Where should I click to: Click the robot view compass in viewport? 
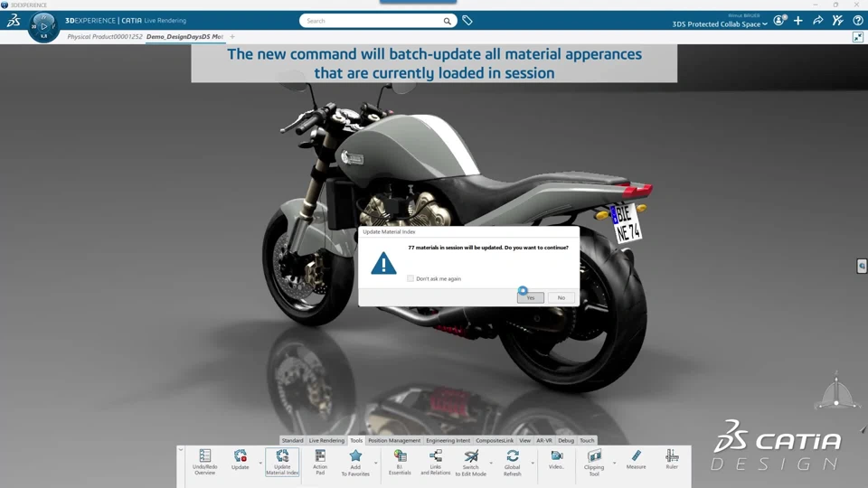[836, 393]
